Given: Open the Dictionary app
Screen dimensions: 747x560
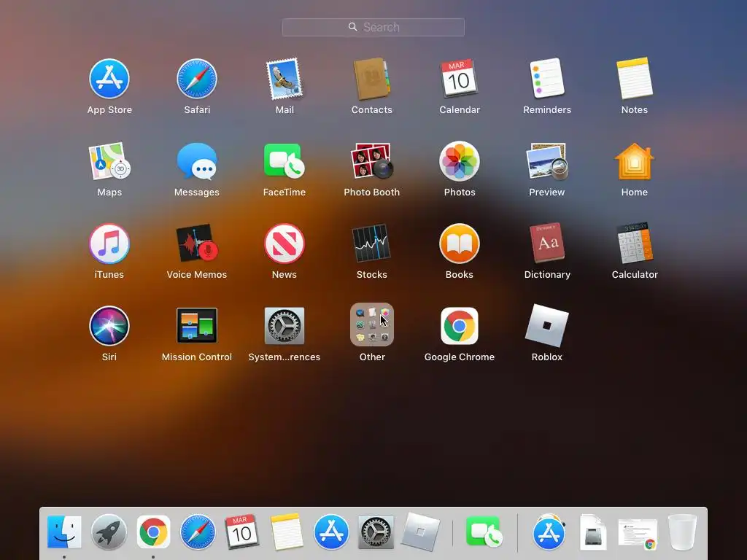Looking at the screenshot, I should pos(547,244).
